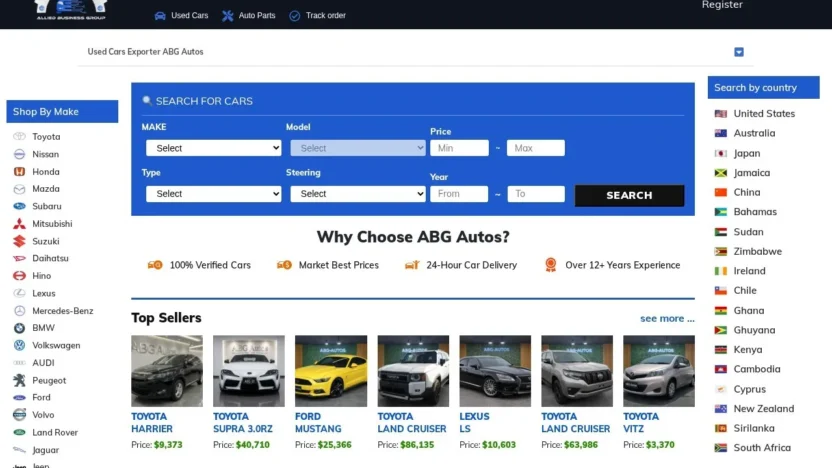832x468 pixels.
Task: Click the Volkswagen brand logo icon
Action: 19,345
